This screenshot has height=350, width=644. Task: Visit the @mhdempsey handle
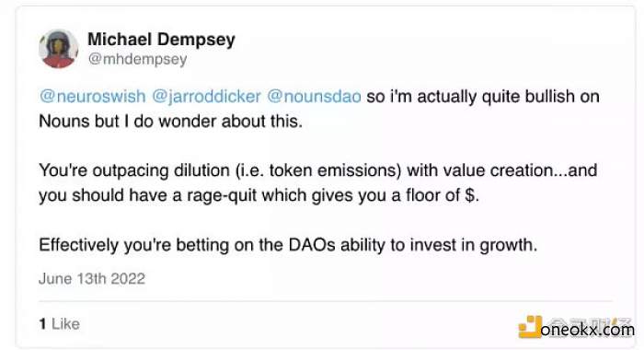(138, 59)
